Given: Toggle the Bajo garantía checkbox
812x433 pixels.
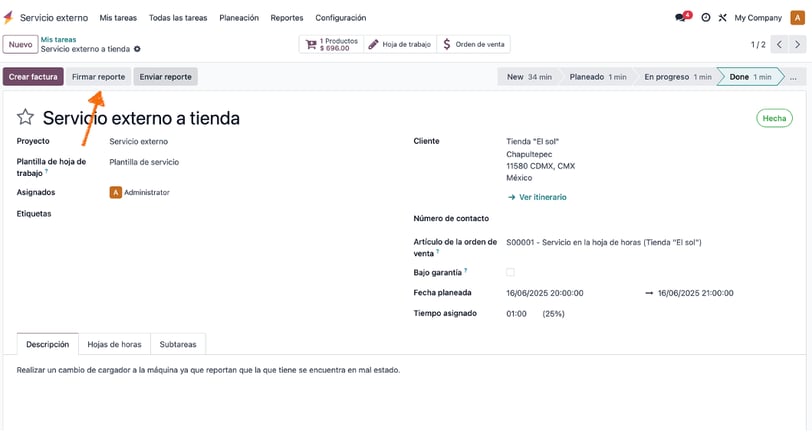Looking at the screenshot, I should (x=510, y=272).
